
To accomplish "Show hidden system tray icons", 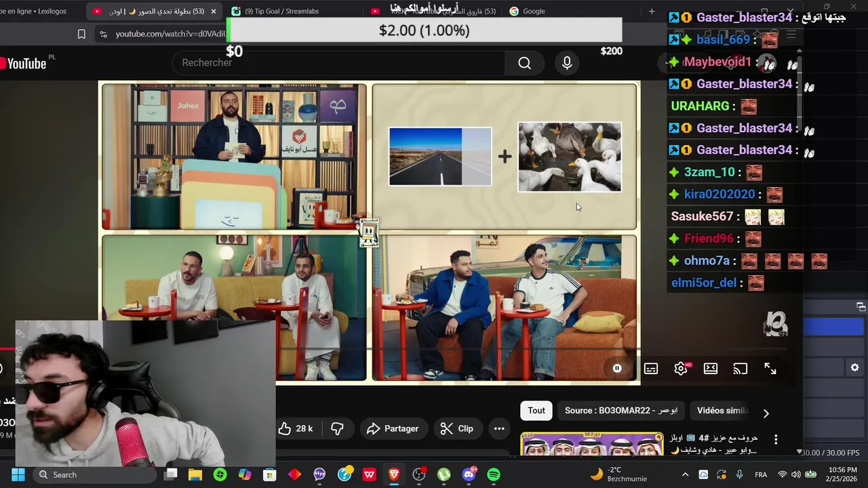I will coord(685,474).
